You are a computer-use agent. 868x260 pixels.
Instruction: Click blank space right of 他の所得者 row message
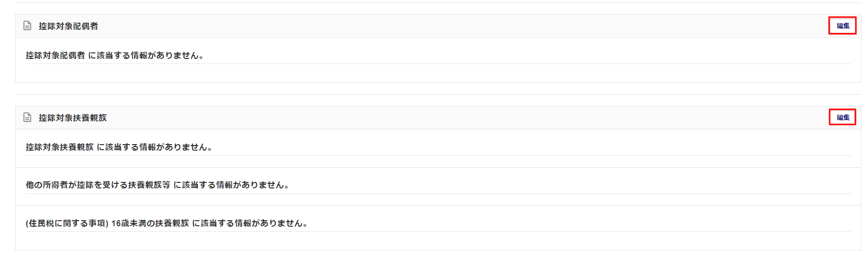(570, 185)
